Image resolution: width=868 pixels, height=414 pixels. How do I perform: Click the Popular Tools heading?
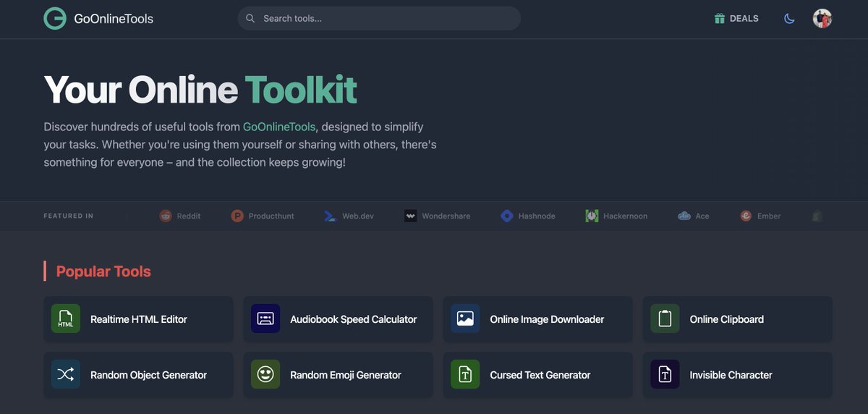pos(103,271)
